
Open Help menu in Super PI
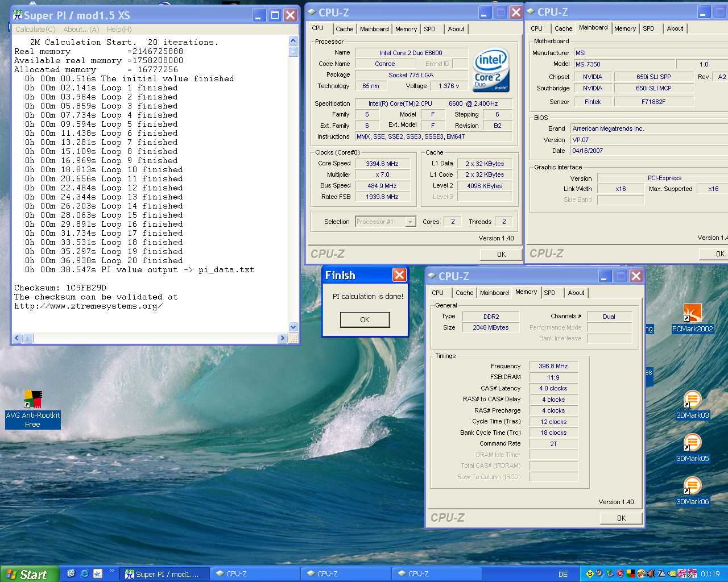click(x=119, y=29)
